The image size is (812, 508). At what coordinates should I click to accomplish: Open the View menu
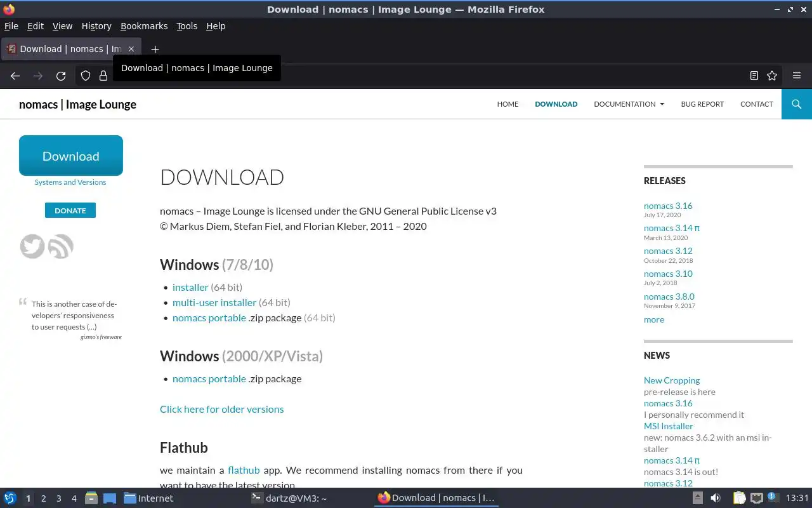click(x=62, y=26)
